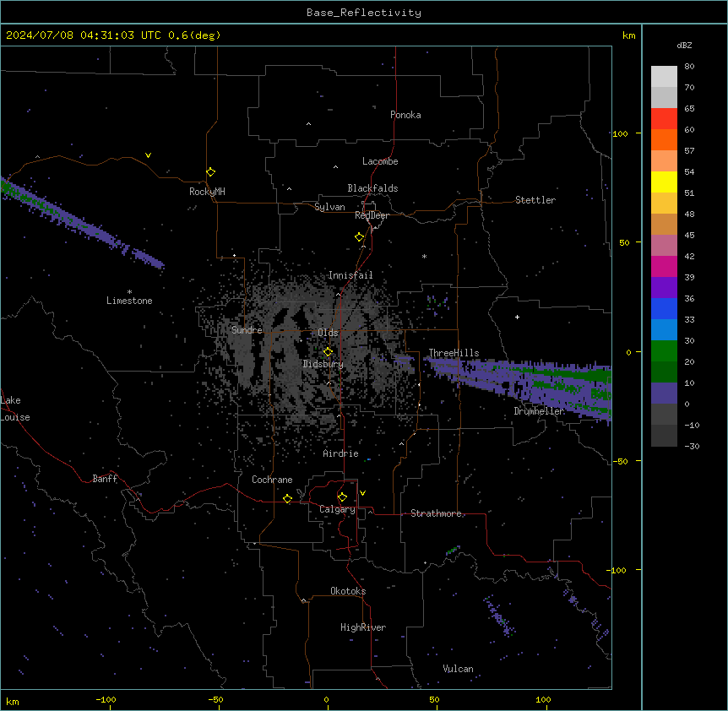Click the Okotoks town label
Image resolution: width=728 pixels, height=711 pixels.
click(x=348, y=591)
